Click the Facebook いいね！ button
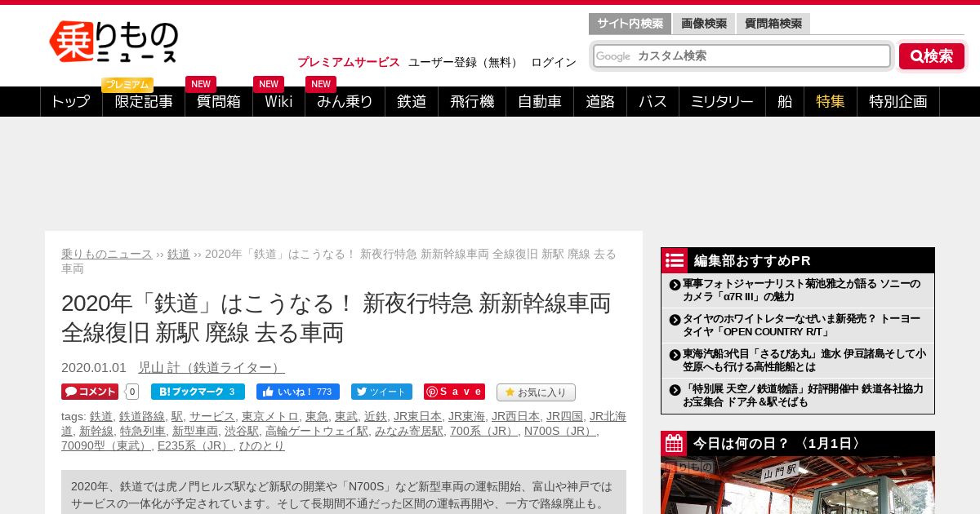980x514 pixels. pyautogui.click(x=298, y=392)
